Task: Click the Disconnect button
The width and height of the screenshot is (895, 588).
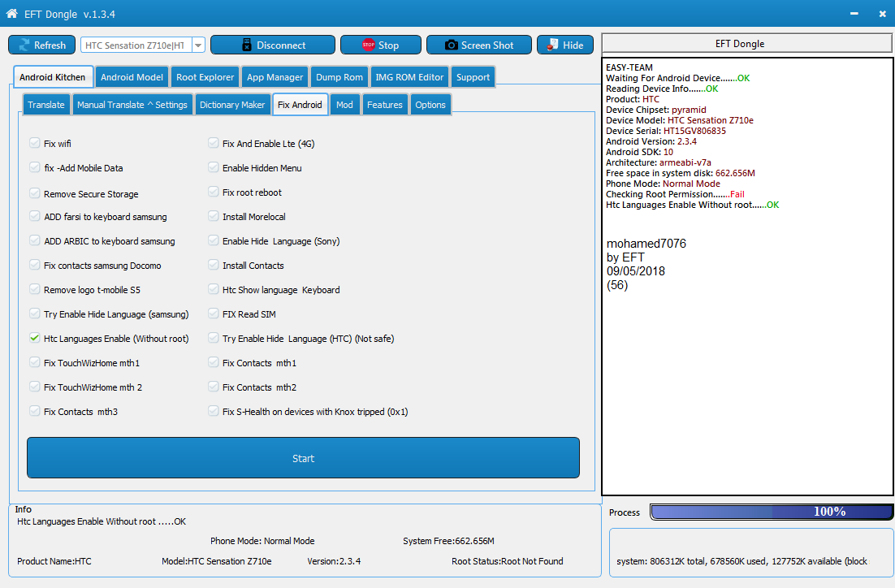Action: pos(273,45)
